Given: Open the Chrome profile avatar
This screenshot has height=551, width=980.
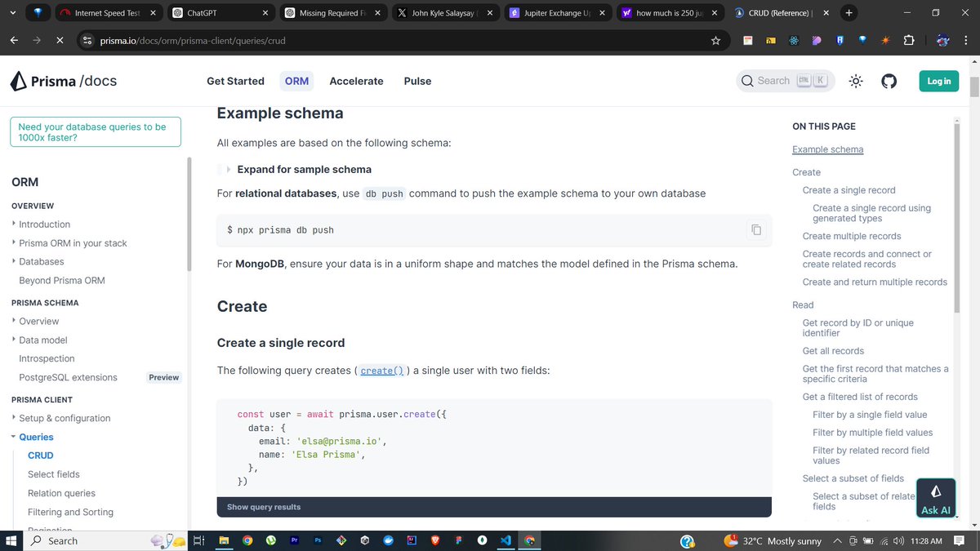Looking at the screenshot, I should click(942, 40).
